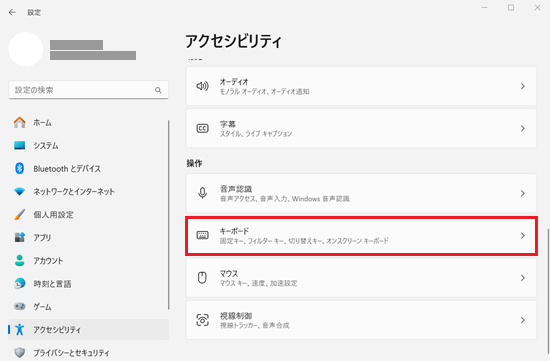This screenshot has height=361, width=550.
Task: Click the 個人用設定 paintbrush icon
Action: pos(20,214)
